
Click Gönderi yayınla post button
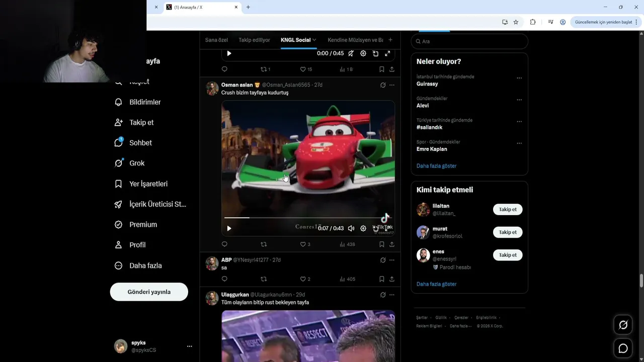(x=149, y=292)
